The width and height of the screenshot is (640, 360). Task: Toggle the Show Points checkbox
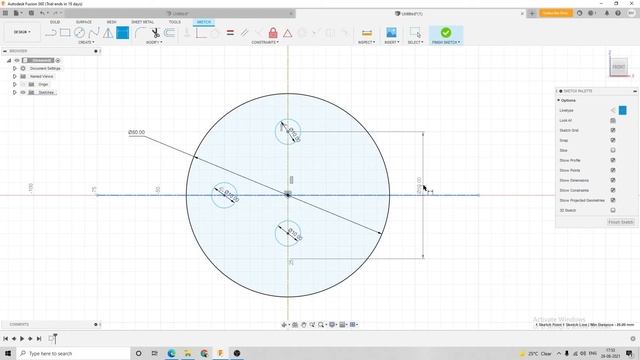(x=613, y=170)
